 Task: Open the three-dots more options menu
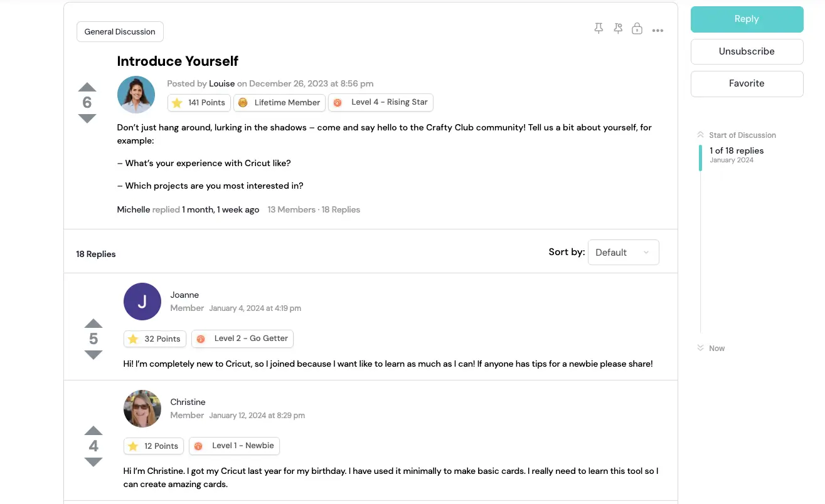[x=657, y=30]
